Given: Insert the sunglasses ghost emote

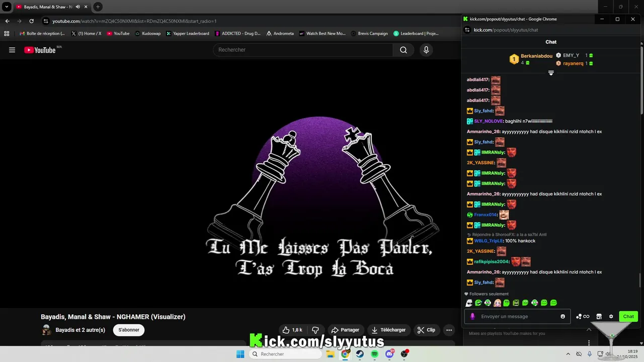Looking at the screenshot, I should point(469,303).
